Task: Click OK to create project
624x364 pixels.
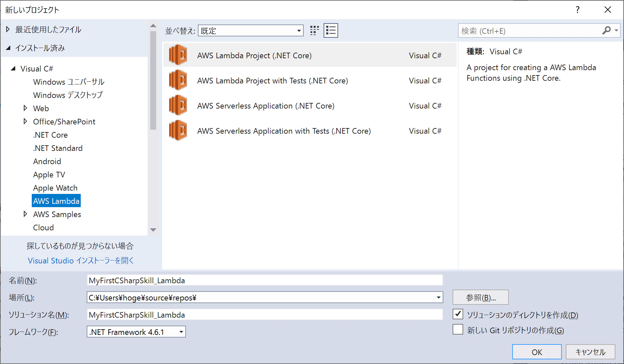Action: click(x=537, y=352)
